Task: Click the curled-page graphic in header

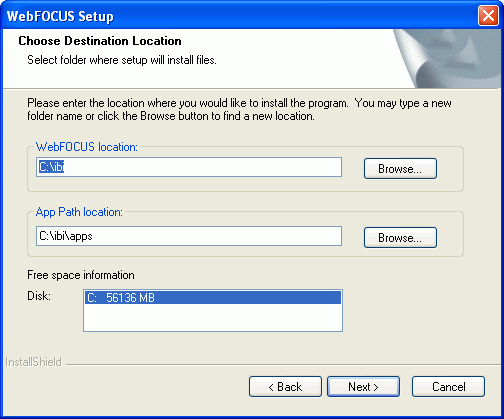Action: [448, 58]
